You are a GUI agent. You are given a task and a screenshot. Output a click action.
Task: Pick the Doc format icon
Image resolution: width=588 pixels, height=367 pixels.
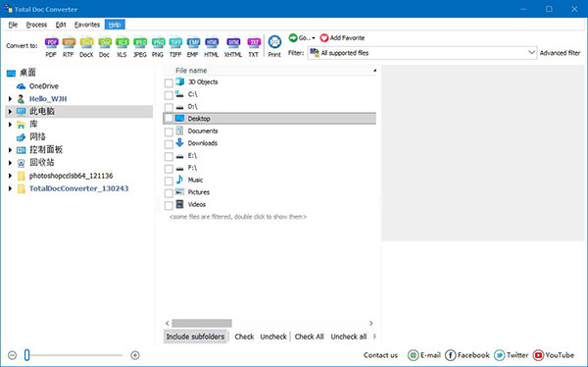105,42
